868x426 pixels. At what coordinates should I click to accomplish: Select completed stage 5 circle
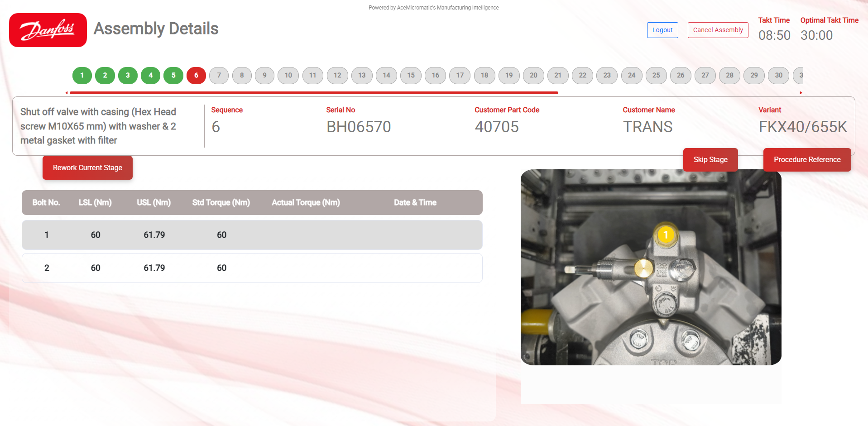point(173,76)
